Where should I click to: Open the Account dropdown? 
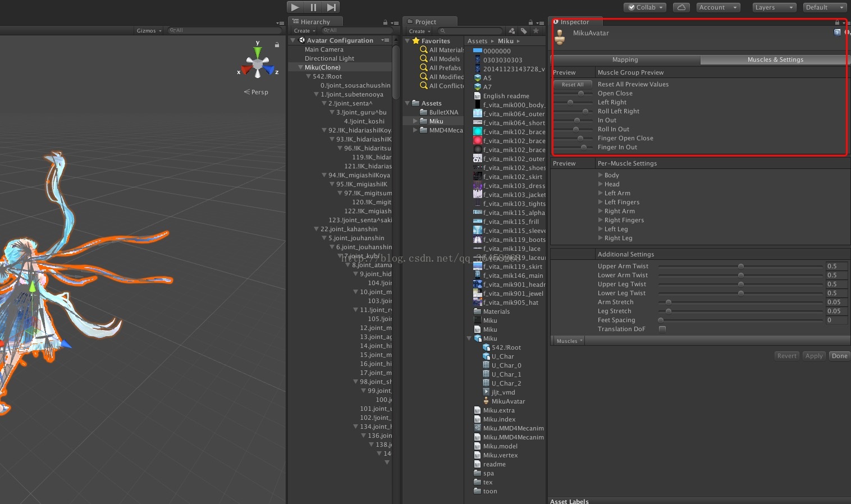click(x=718, y=7)
